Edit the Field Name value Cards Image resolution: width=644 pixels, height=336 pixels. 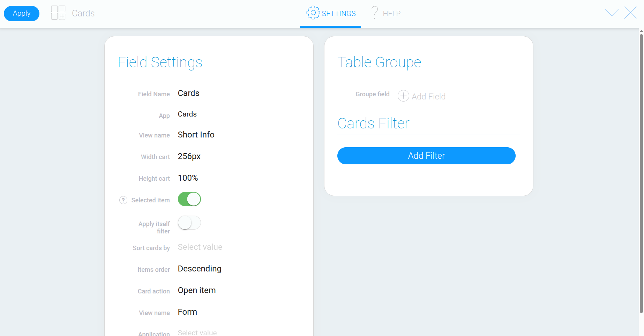189,93
